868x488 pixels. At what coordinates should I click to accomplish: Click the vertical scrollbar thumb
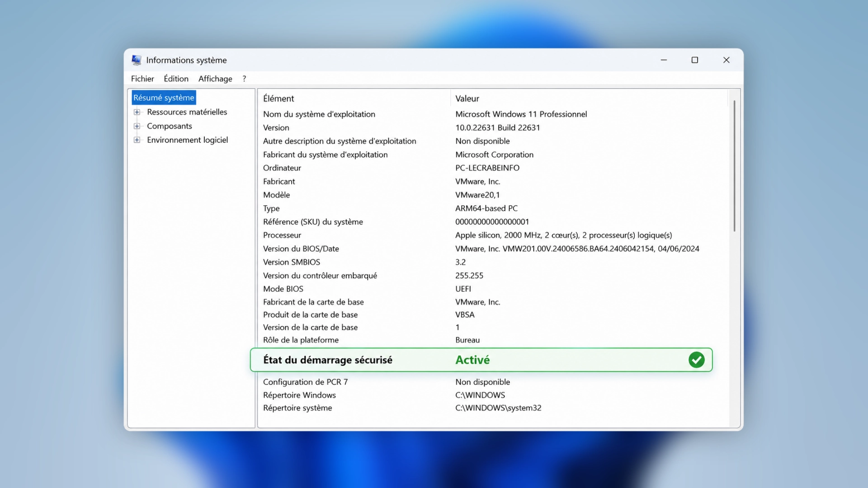point(734,166)
